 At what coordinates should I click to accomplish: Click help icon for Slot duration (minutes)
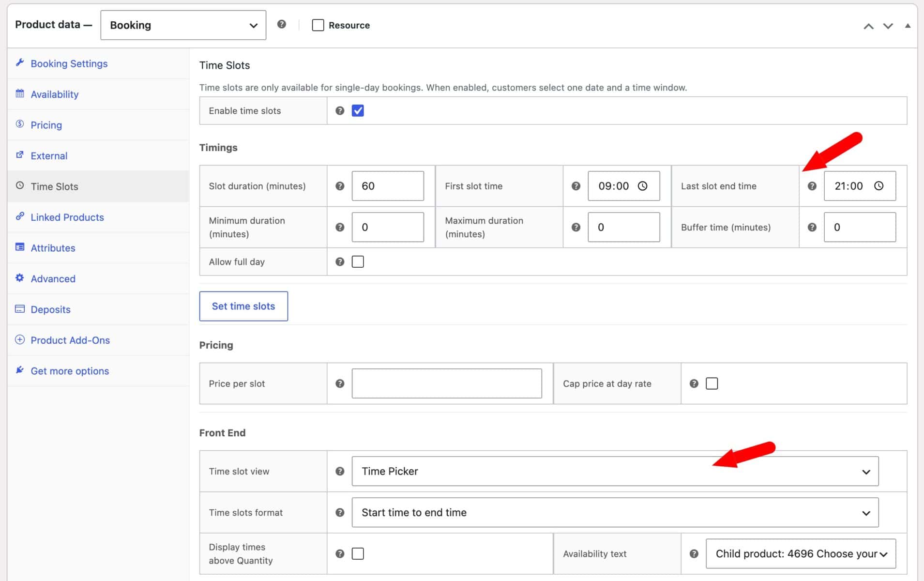340,186
